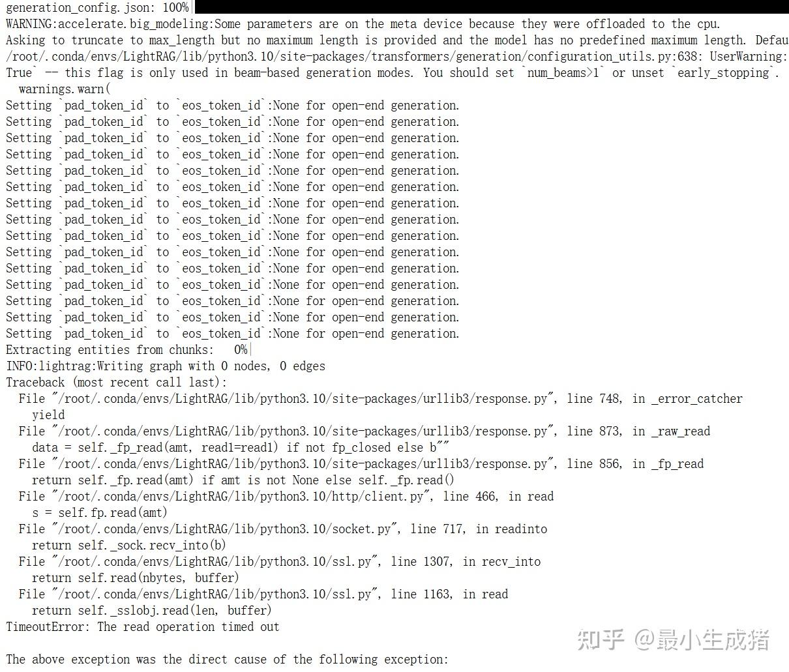
Task: Click 'The above exception was the direct cause' text
Action: (x=228, y=660)
